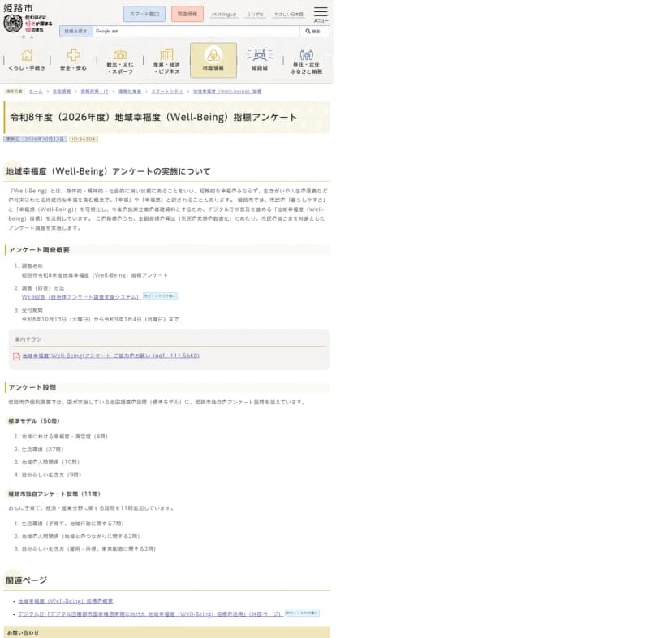Click list item 地域の人間関係（10問）
This screenshot has width=672, height=638.
[50, 462]
